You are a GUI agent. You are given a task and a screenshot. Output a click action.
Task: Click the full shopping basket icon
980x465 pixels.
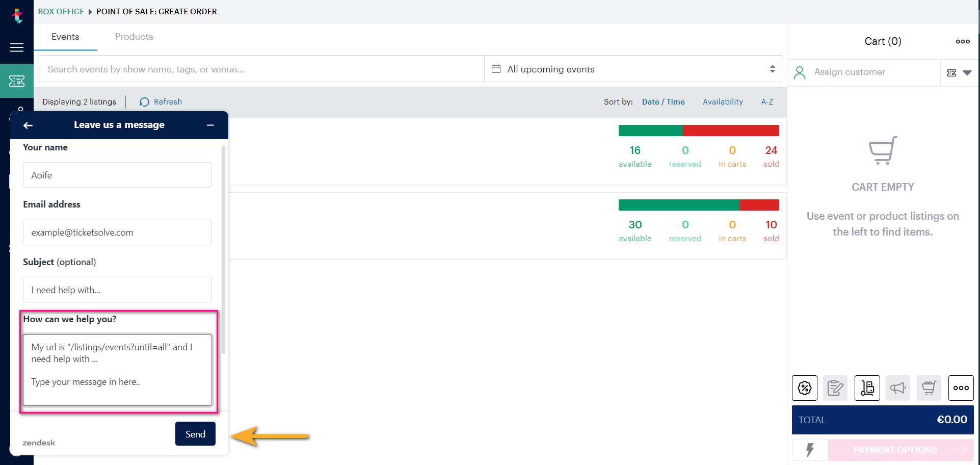point(929,388)
